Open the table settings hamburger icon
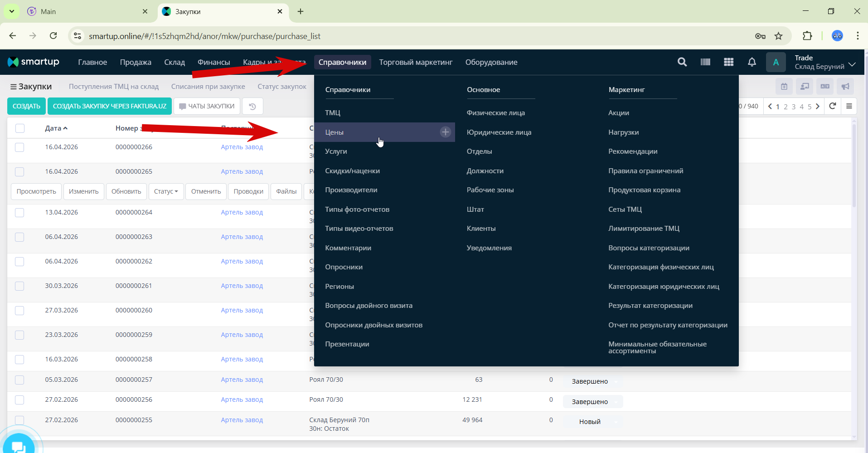 click(849, 106)
